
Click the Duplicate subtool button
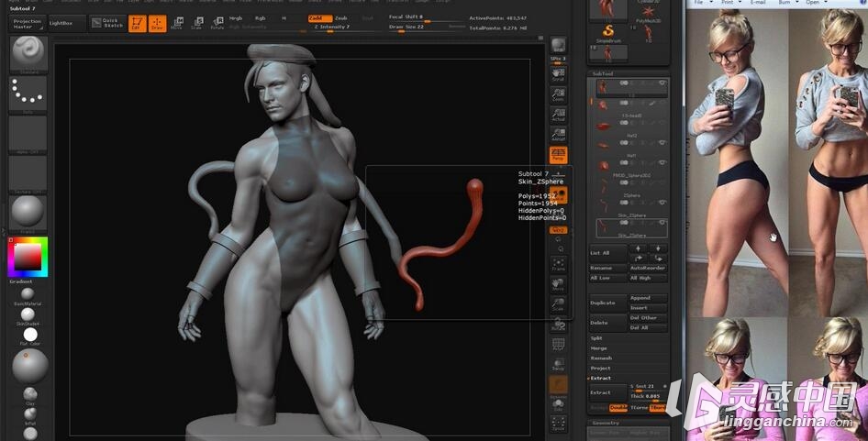(607, 303)
